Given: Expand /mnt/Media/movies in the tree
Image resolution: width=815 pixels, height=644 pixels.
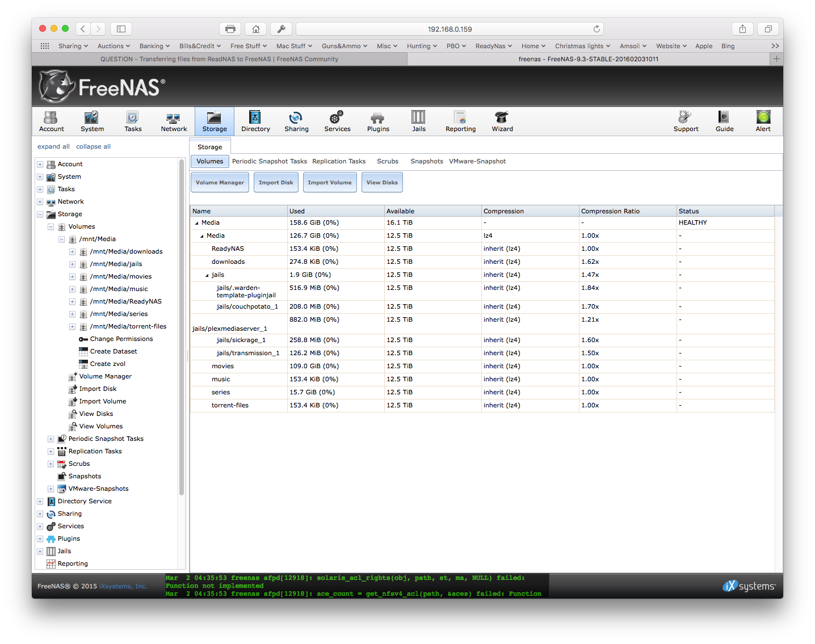Looking at the screenshot, I should 72,277.
